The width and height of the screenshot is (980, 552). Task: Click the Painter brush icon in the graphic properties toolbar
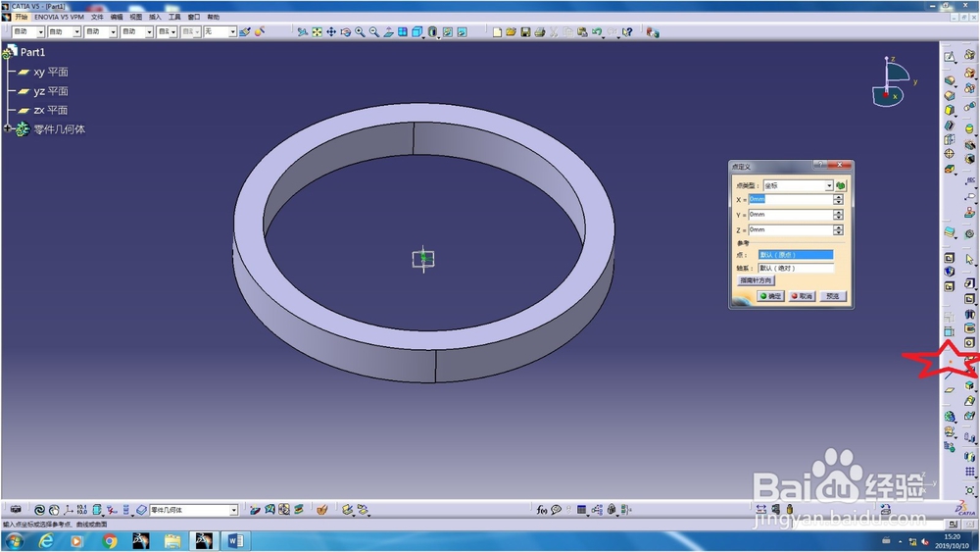(245, 32)
